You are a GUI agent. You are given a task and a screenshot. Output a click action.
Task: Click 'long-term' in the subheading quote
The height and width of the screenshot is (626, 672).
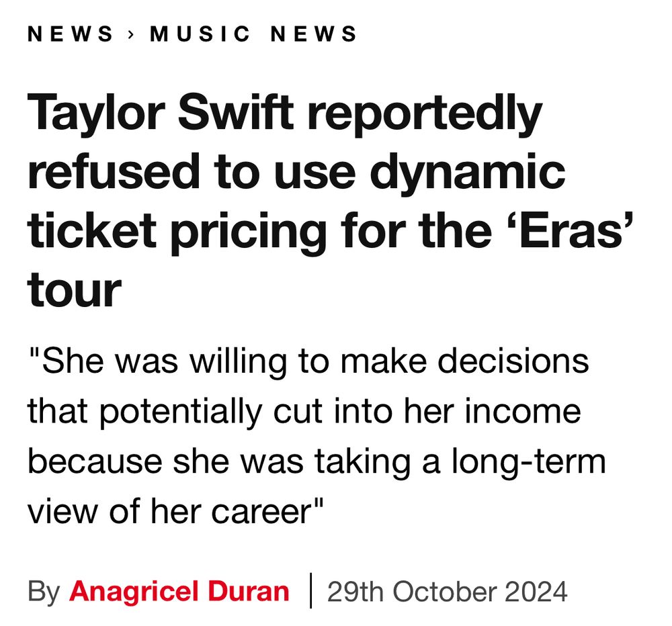coord(529,463)
